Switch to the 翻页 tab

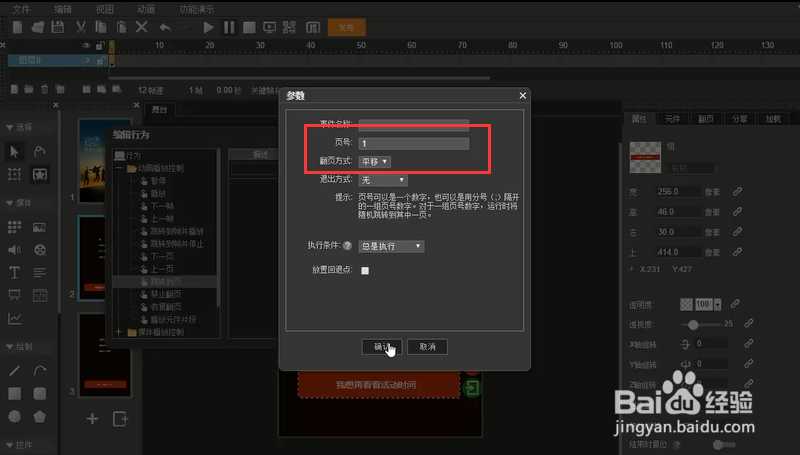(706, 119)
